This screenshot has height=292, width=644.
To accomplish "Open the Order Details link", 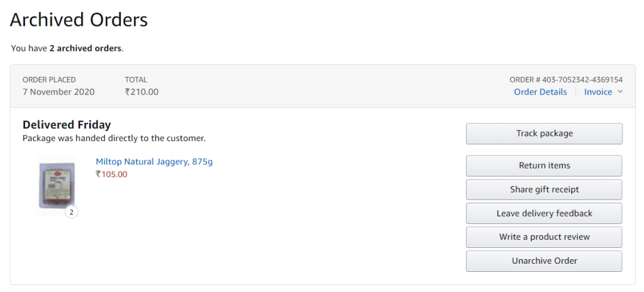I will [540, 92].
